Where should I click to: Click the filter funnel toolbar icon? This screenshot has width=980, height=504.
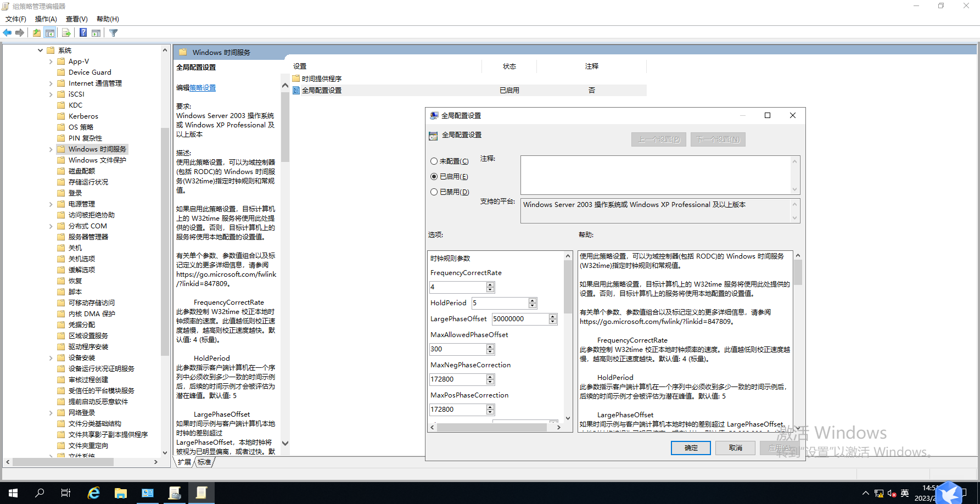pos(114,33)
